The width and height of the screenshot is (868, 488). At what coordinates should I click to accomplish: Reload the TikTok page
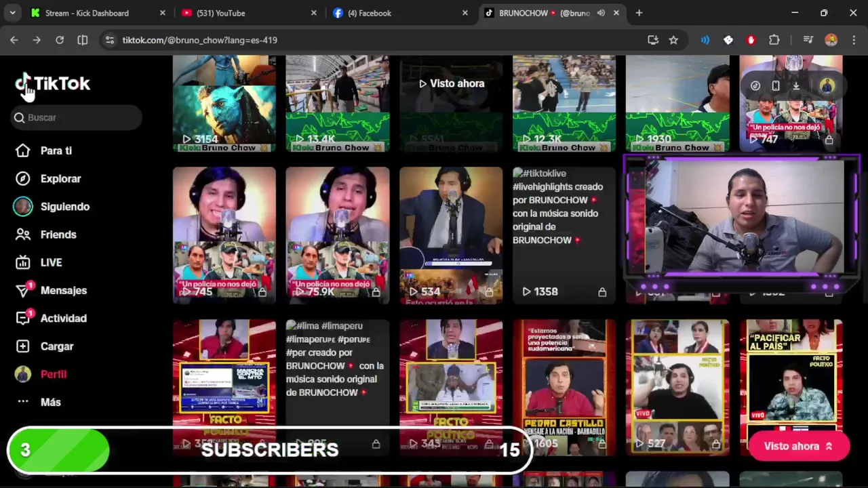[60, 40]
